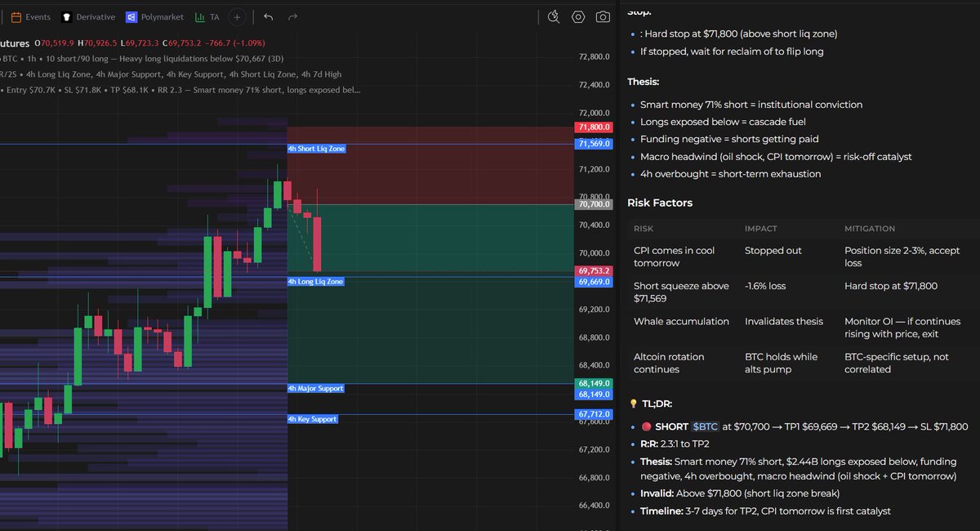Click the plus add button in toolbar
Viewport: 980px width, 531px height.
(x=236, y=16)
